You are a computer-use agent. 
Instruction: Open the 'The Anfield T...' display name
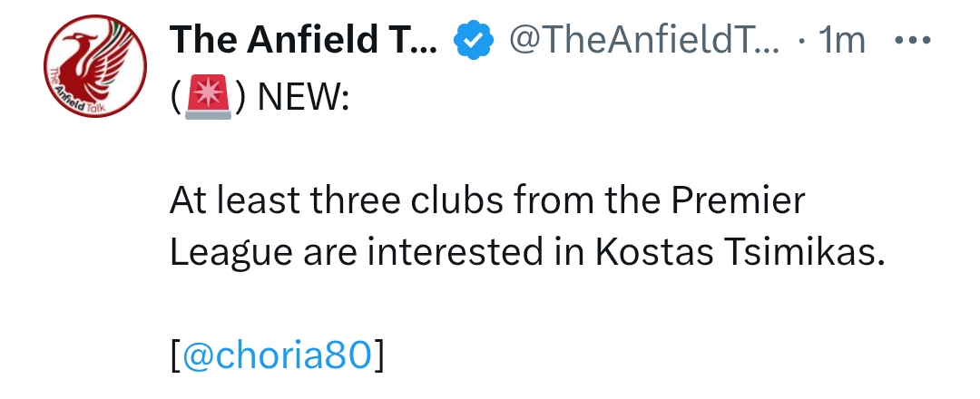pos(304,40)
